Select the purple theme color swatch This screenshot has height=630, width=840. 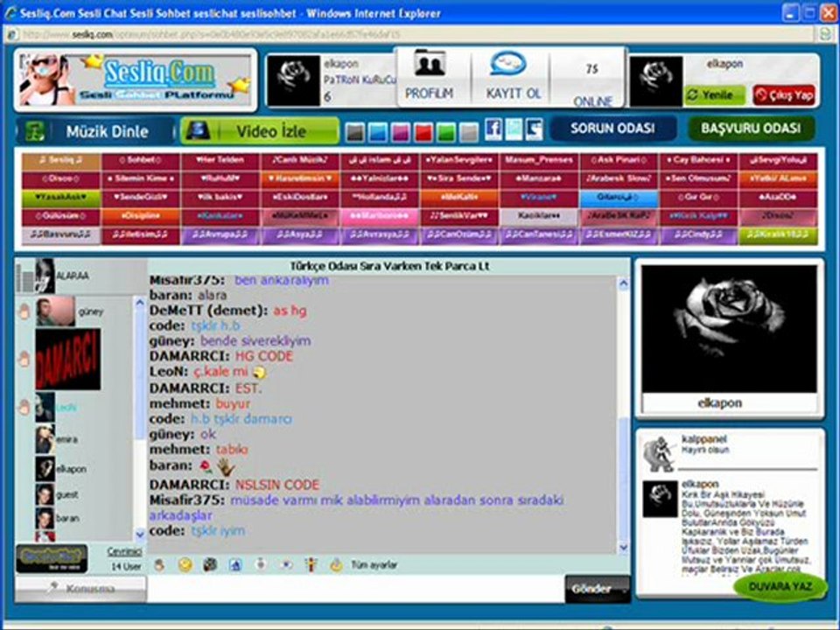pos(401,132)
